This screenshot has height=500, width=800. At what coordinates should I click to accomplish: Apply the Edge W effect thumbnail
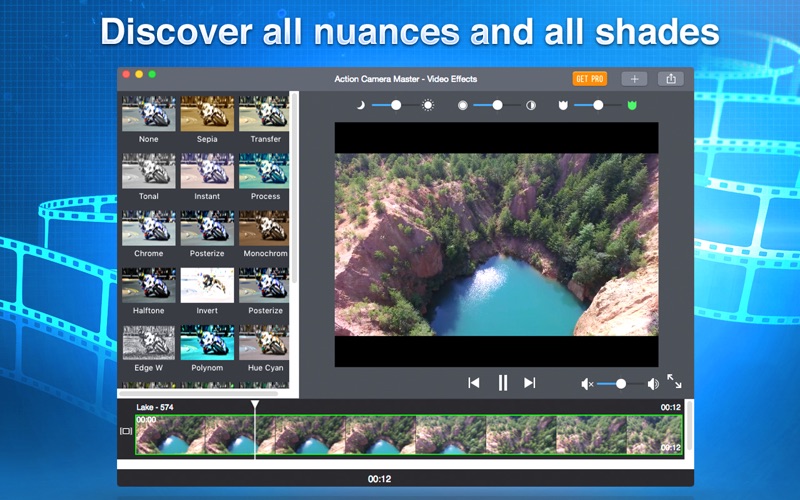[148, 342]
